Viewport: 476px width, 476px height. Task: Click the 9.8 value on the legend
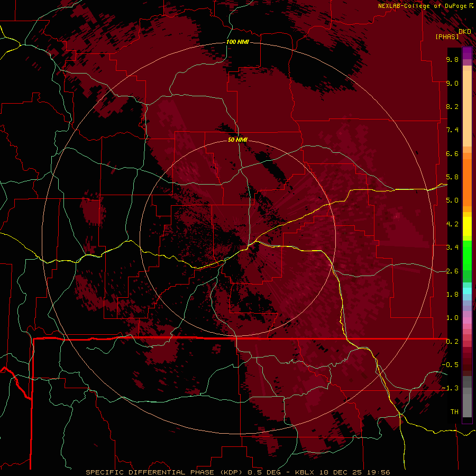tap(452, 59)
